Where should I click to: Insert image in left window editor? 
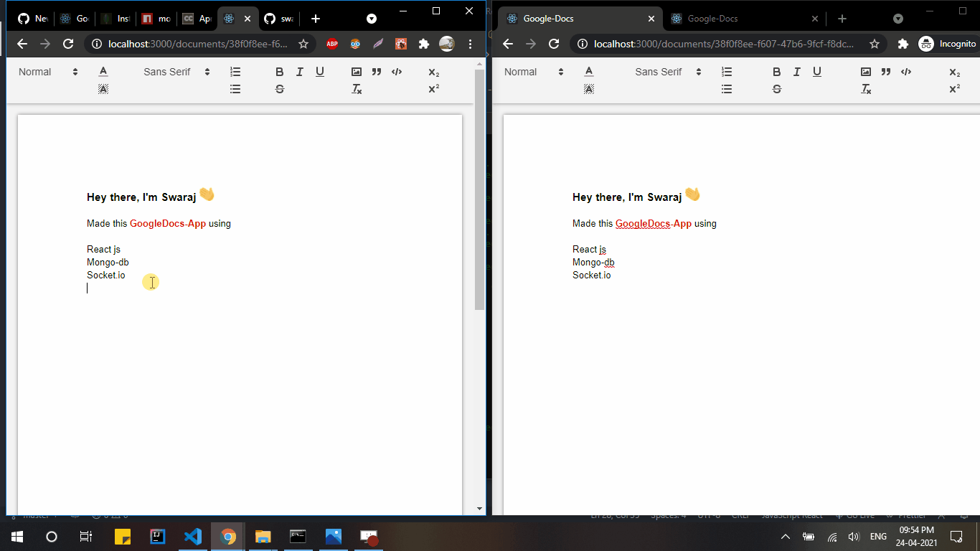[357, 72]
